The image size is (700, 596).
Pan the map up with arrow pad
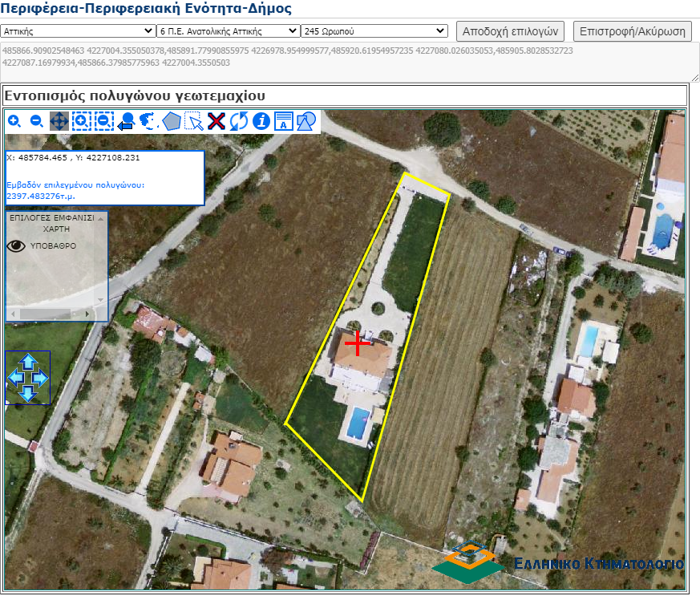click(28, 361)
